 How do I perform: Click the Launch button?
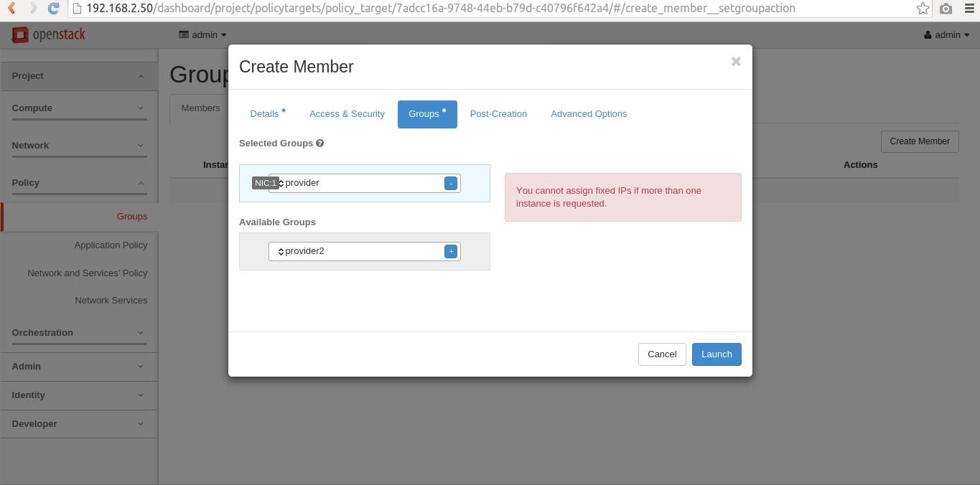click(x=717, y=354)
